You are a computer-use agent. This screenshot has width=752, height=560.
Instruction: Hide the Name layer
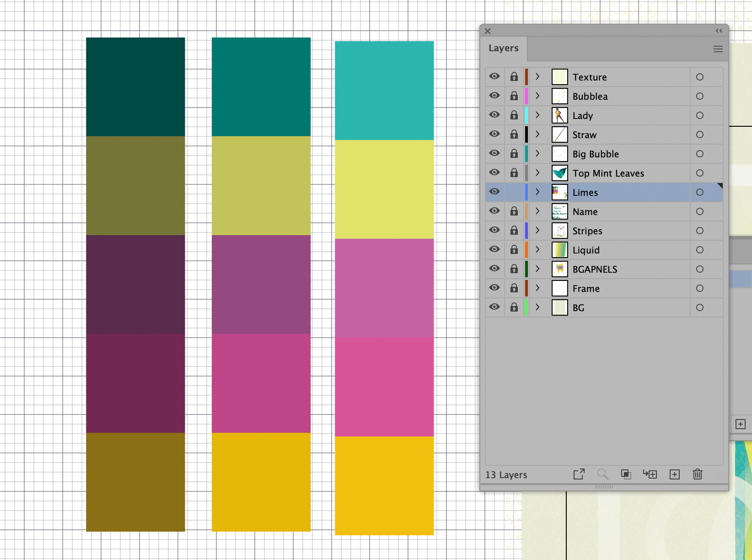[494, 211]
